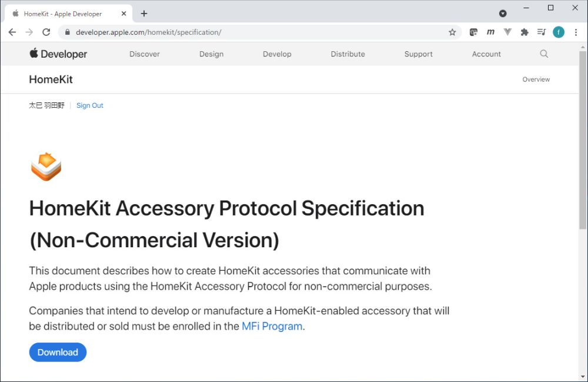Click the 'm' extension icon
This screenshot has width=588, height=382.
[490, 32]
